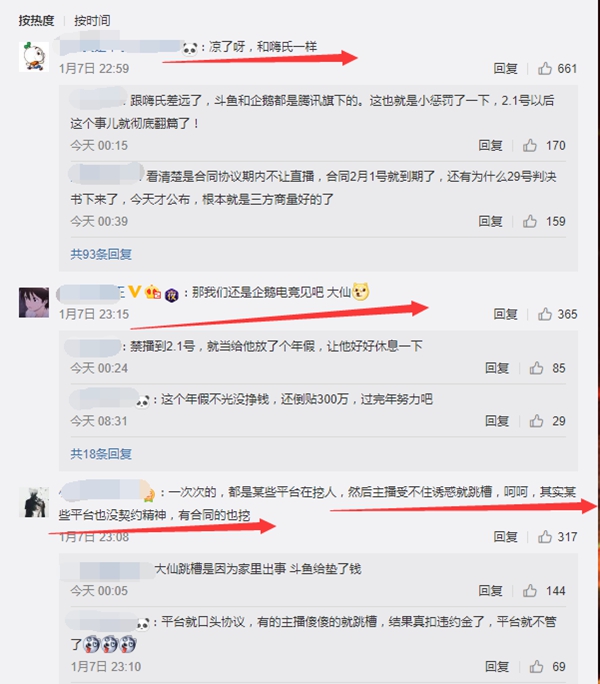This screenshot has width=600, height=684.
Task: Like the reply with 69 likes
Action: coord(536,667)
